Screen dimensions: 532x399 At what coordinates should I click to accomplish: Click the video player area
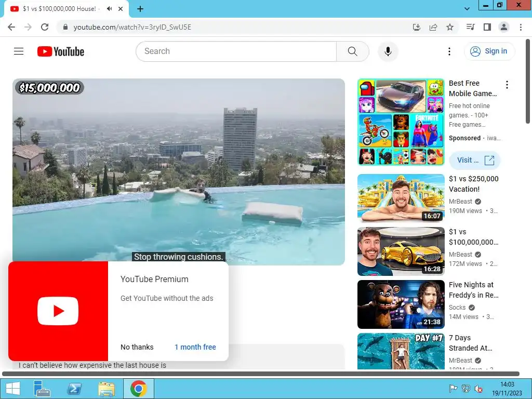(179, 171)
